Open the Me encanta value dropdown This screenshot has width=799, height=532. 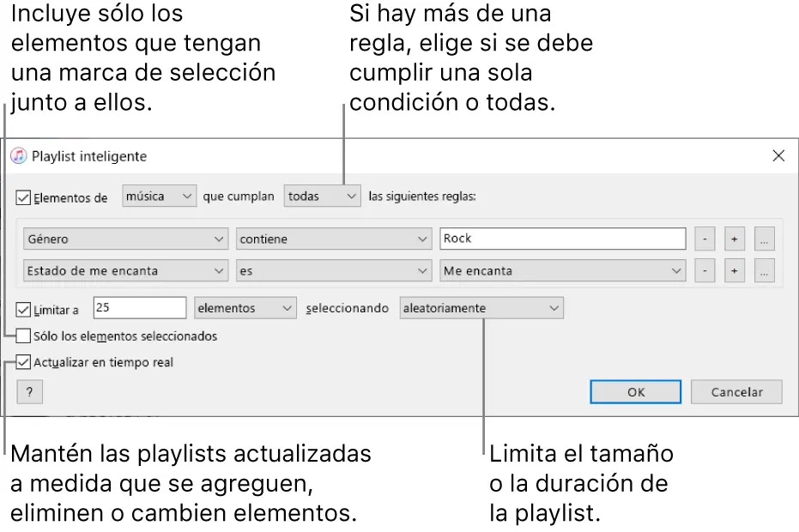click(x=563, y=270)
